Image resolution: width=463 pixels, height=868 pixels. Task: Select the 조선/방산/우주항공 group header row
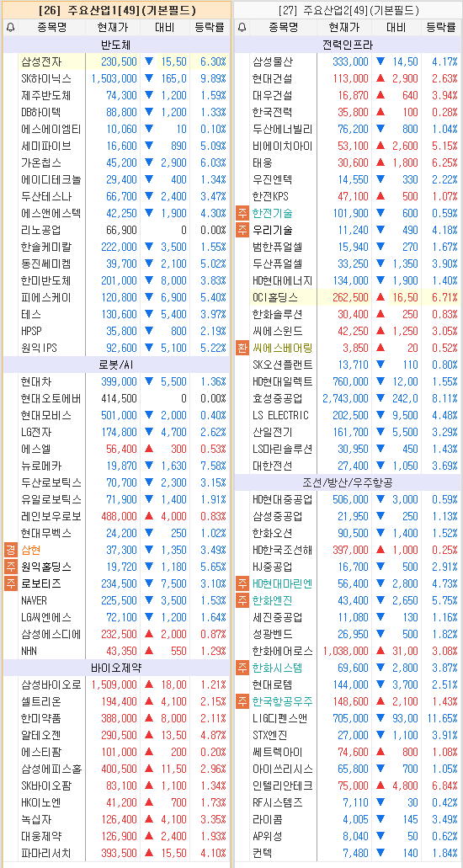[x=348, y=482]
